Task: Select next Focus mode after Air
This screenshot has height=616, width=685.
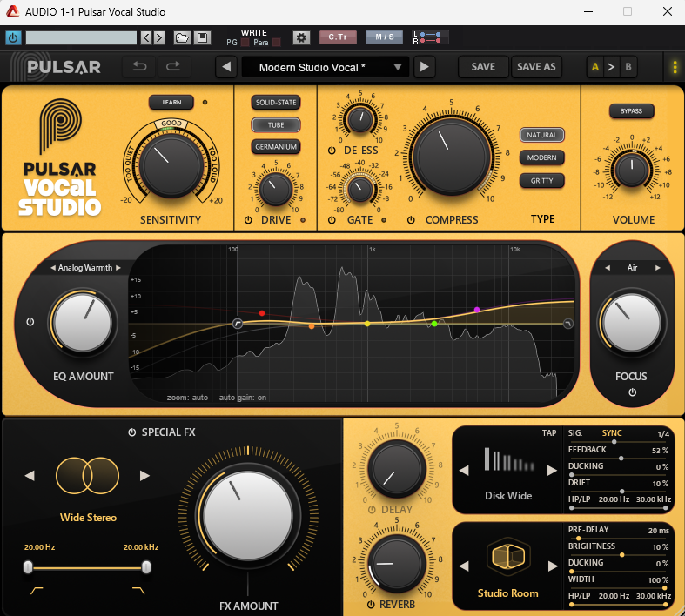Action: coord(657,268)
